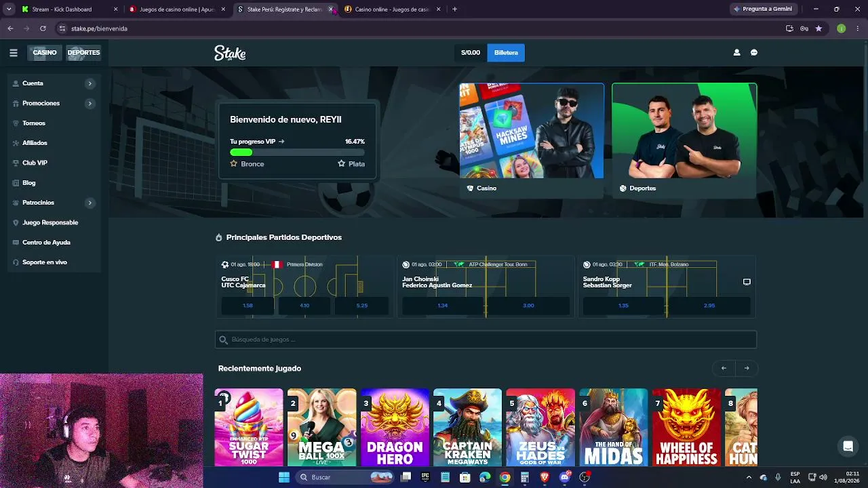
Task: Select 1.35 odds for Sandro Kopp
Action: 623,306
